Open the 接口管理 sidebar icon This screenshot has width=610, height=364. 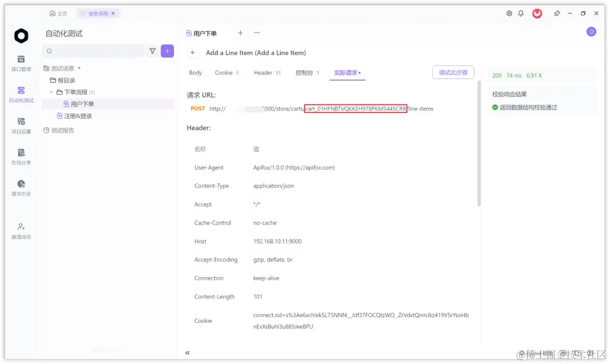pyautogui.click(x=21, y=63)
